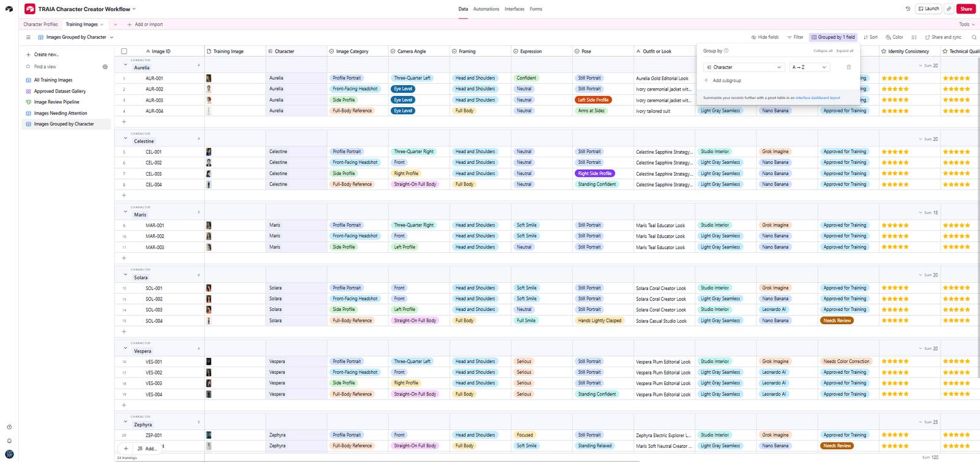This screenshot has width=980, height=462.
Task: Open help icon in left rail
Action: (9, 427)
